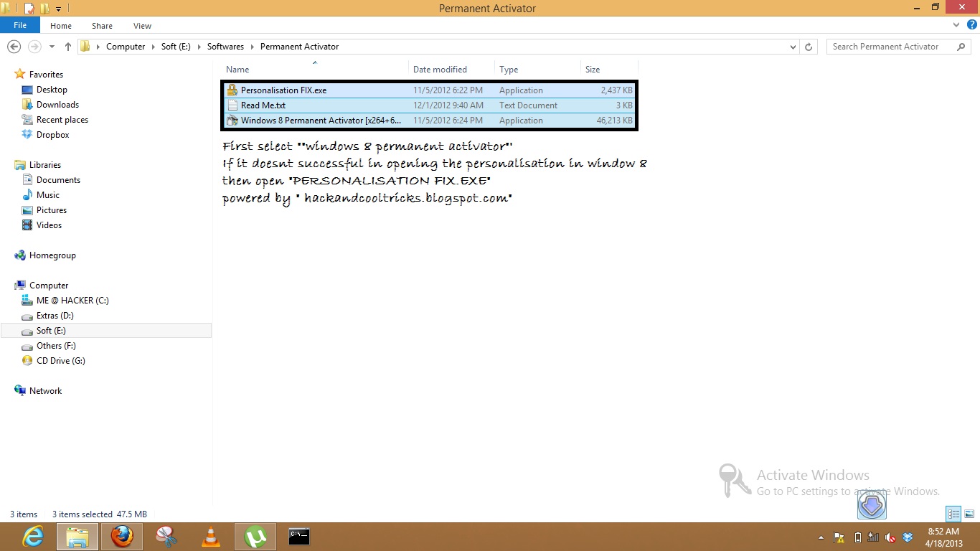Open Network in navigation pane
Viewport: 980px width, 551px height.
point(45,391)
